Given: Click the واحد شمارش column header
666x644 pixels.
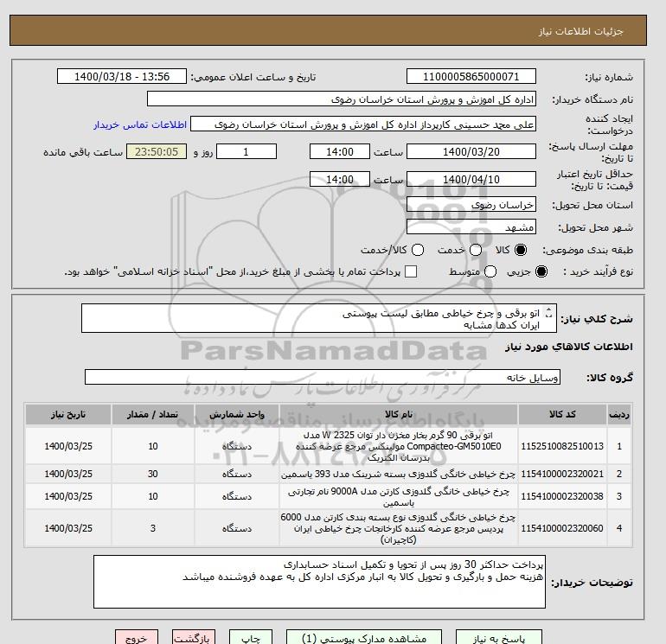Looking at the screenshot, I should point(237,414).
